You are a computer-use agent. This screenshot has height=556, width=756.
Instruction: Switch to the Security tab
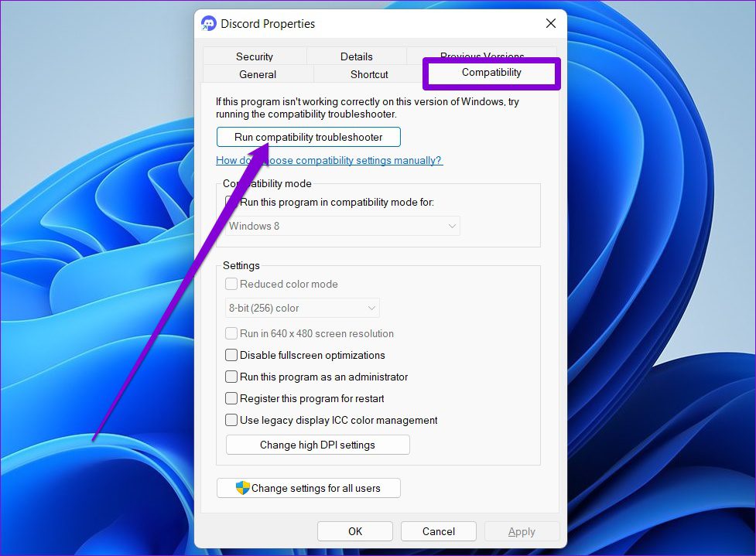click(x=255, y=56)
